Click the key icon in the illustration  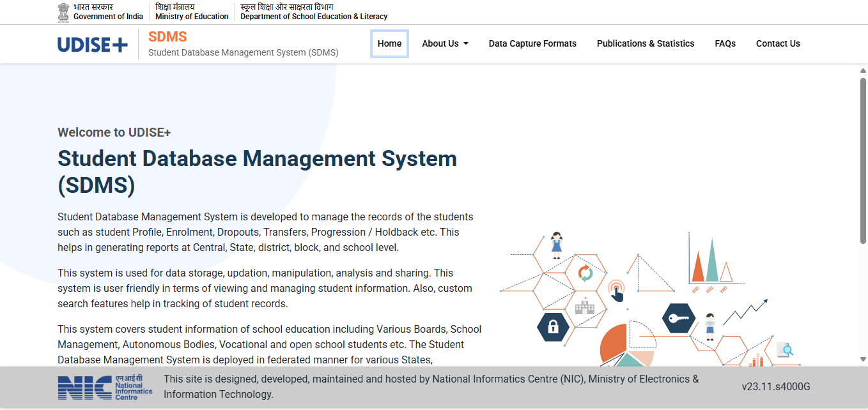tap(679, 318)
